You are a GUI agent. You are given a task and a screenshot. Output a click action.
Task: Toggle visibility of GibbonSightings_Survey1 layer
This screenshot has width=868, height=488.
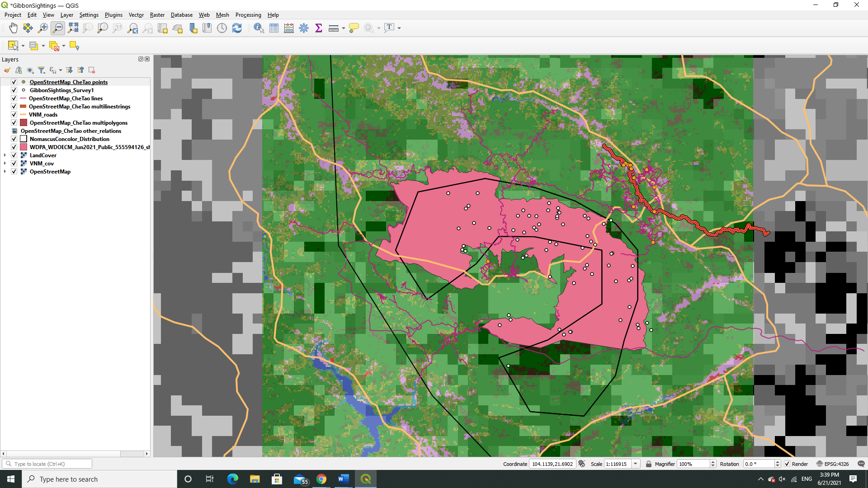14,90
